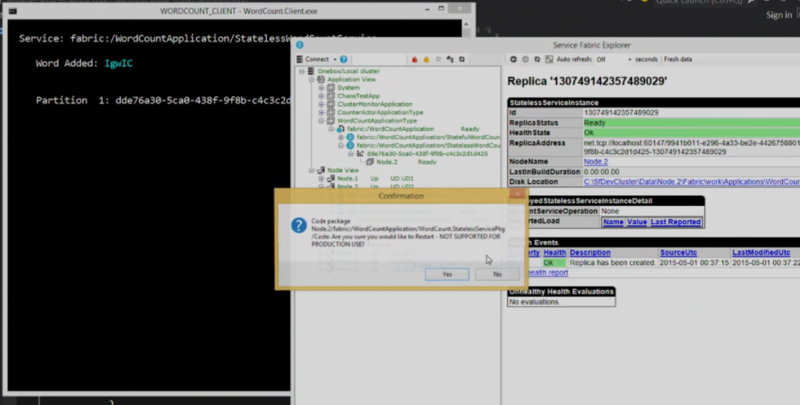Click the forward navigation icon in right toolbar

[525, 59]
